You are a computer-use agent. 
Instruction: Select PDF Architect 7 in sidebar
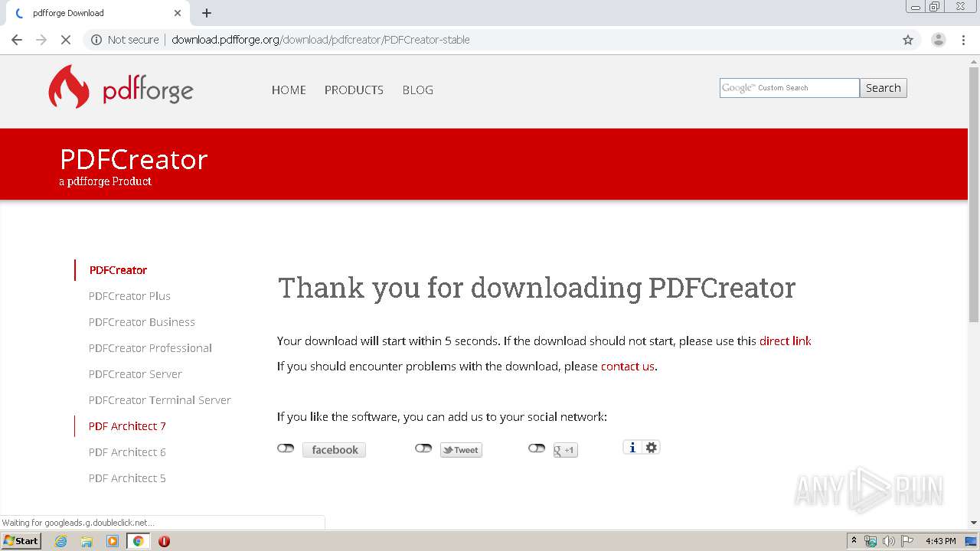click(x=127, y=426)
